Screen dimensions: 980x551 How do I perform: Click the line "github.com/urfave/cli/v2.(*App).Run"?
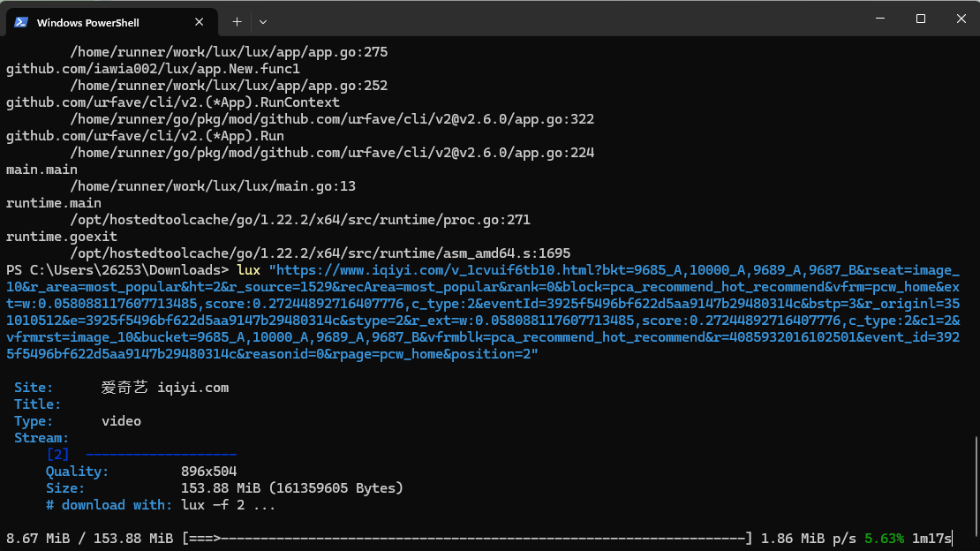pos(145,136)
